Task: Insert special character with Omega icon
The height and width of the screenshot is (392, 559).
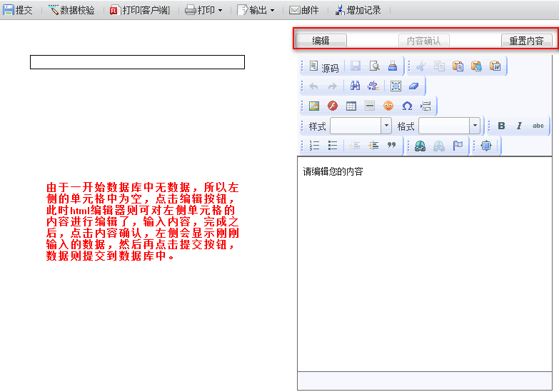Action: tap(407, 106)
